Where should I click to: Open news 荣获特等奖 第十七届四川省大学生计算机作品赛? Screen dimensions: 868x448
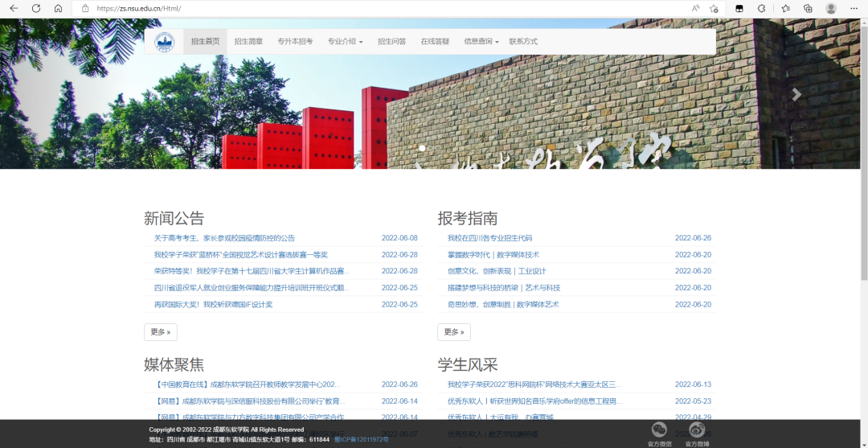click(252, 271)
